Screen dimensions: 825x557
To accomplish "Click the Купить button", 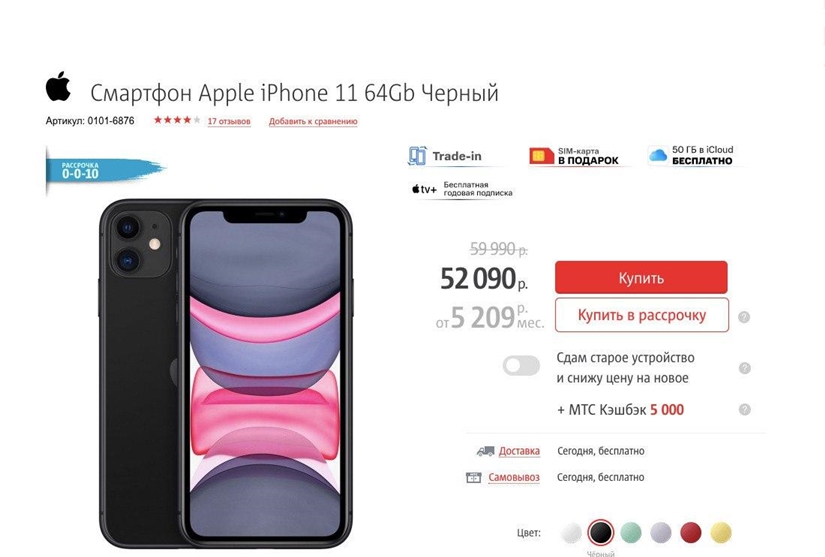I will (641, 277).
